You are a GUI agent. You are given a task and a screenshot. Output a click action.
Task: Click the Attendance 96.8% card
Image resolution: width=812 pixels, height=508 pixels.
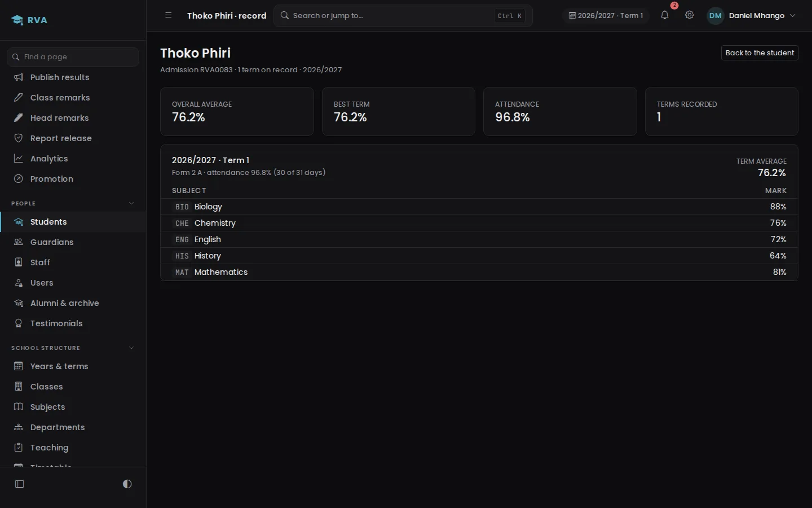(560, 111)
